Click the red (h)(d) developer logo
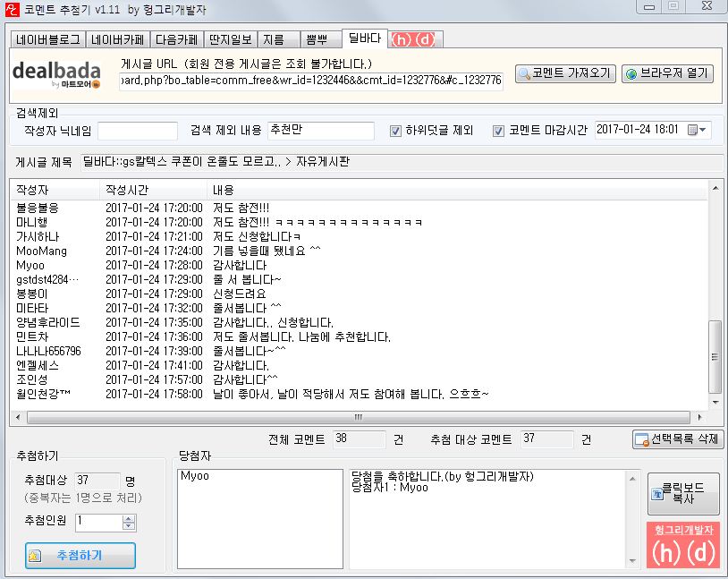This screenshot has width=728, height=579. click(683, 546)
